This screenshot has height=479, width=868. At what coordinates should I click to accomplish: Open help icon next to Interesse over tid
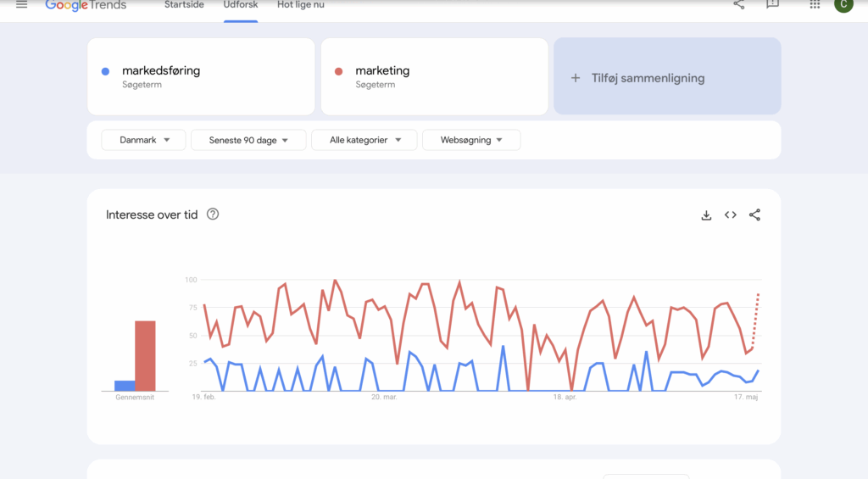point(213,214)
